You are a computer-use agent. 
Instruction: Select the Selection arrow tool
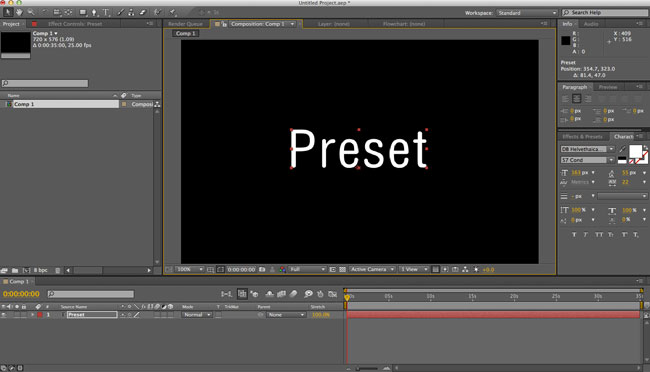pos(8,12)
